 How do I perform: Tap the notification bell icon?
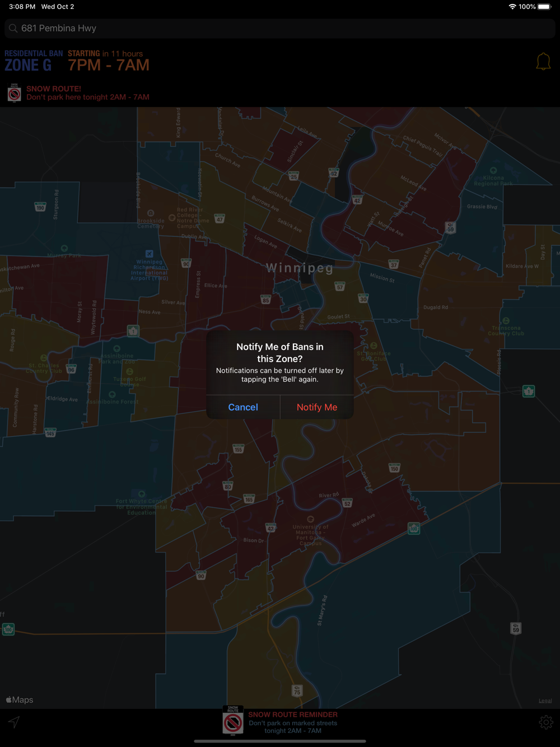click(x=543, y=62)
